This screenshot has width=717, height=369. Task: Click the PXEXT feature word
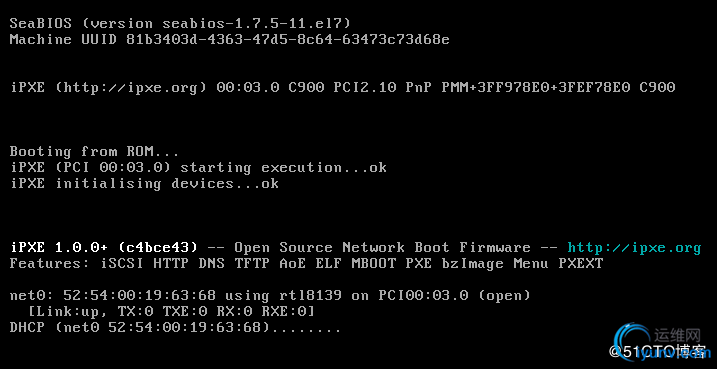pyautogui.click(x=580, y=264)
